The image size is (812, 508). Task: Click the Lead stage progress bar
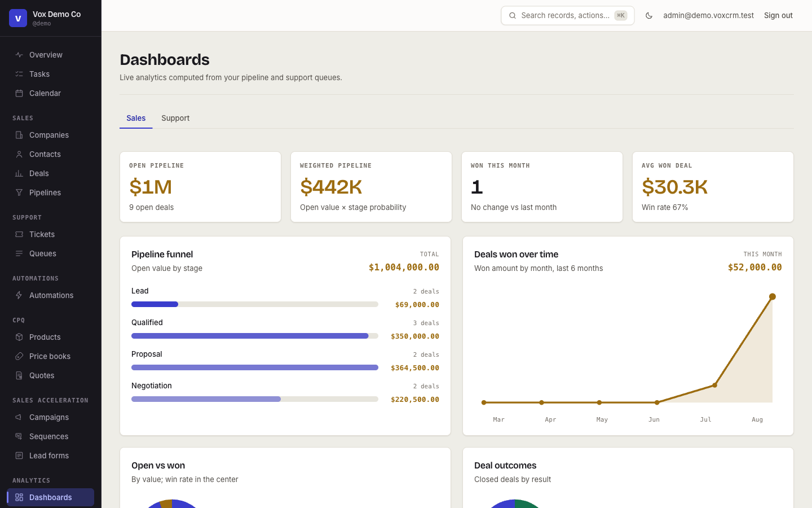[255, 304]
